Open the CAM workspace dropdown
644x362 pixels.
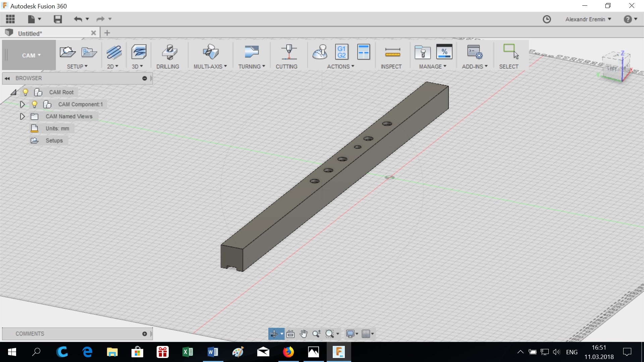click(x=31, y=55)
